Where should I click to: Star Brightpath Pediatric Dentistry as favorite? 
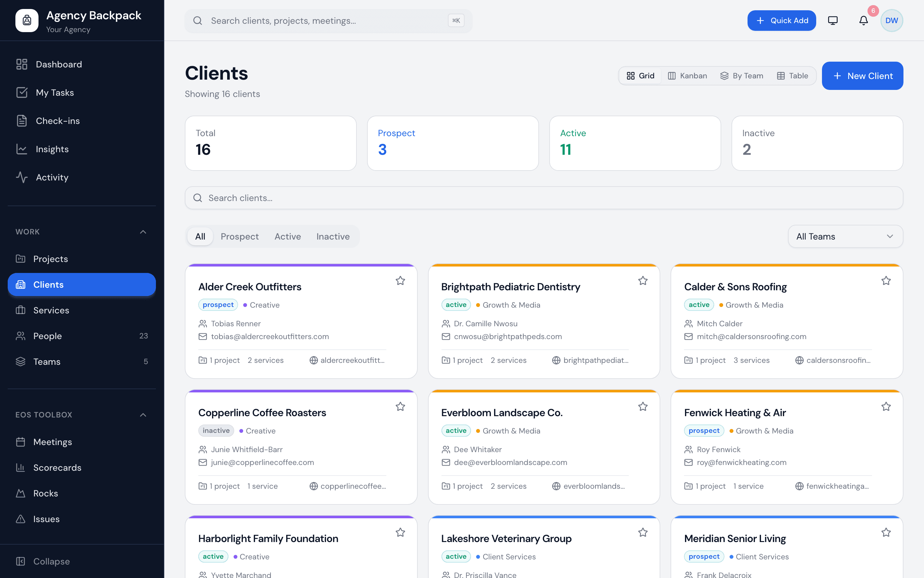643,281
